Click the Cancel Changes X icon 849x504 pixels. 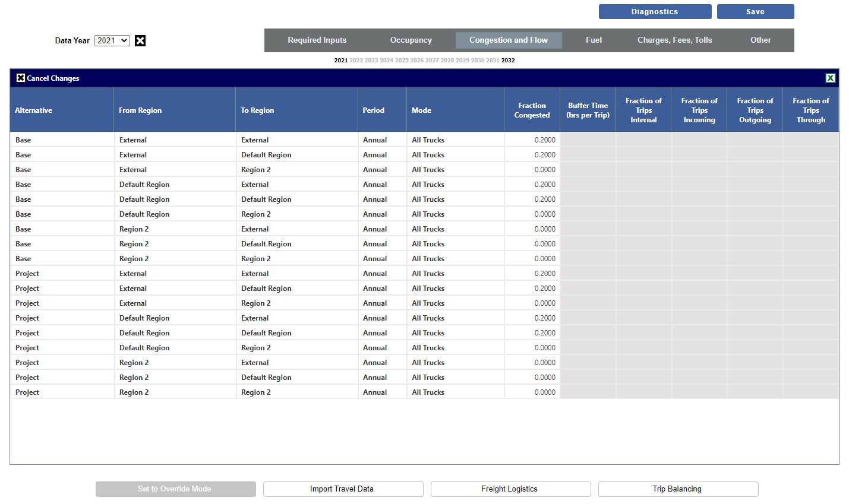21,78
